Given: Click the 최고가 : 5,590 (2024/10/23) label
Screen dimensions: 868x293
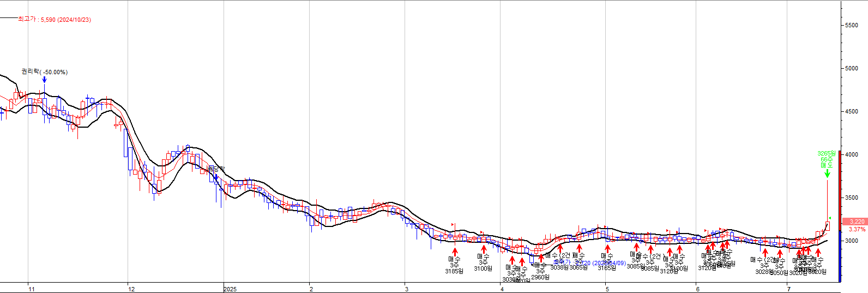Looking at the screenshot, I should point(55,19).
